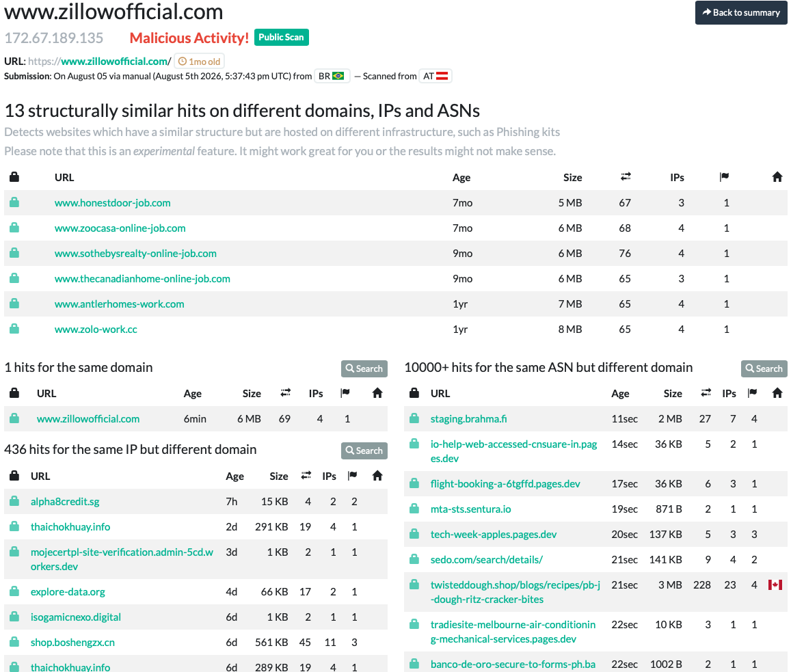The width and height of the screenshot is (791, 672).
Task: Click lock icon beside staging.brahma.fi
Action: tap(414, 418)
